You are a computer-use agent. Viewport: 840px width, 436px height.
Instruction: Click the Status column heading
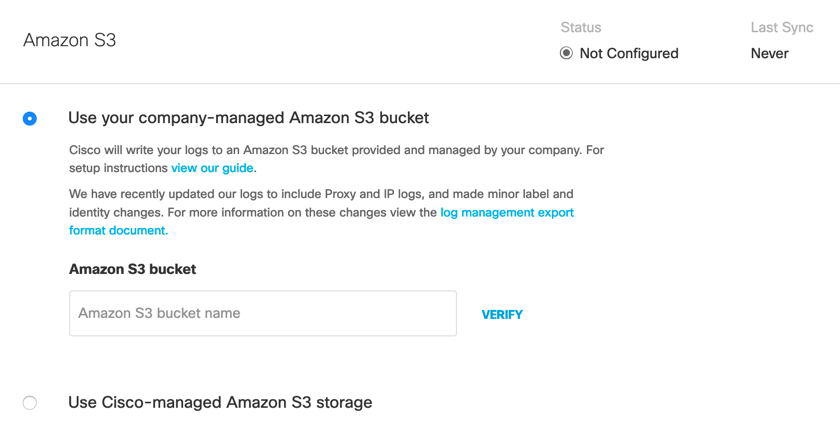[x=580, y=27]
